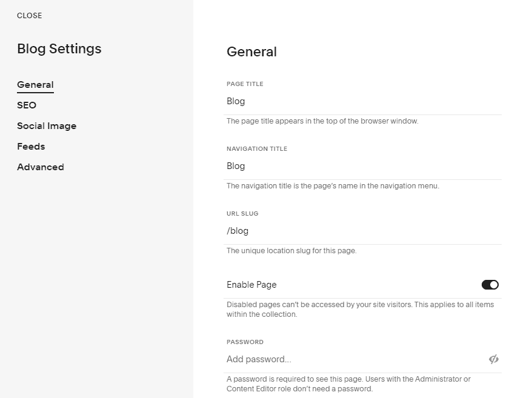The image size is (532, 398).
Task: Select the Blog Settings heading
Action: tap(59, 48)
